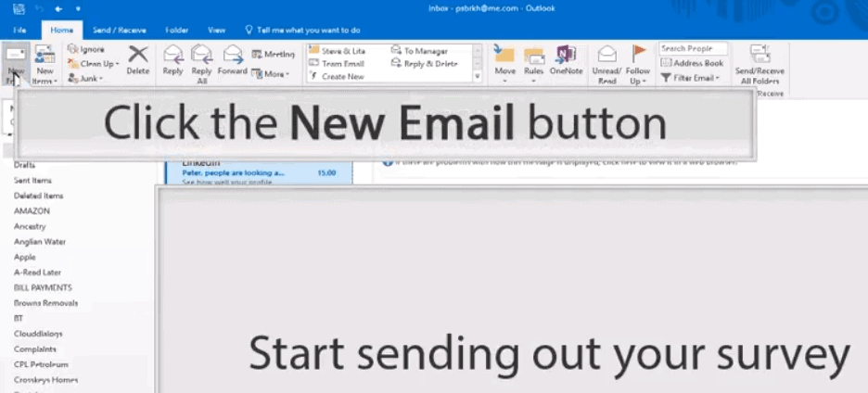
Task: Click Send/Receive All Folders
Action: tap(759, 65)
